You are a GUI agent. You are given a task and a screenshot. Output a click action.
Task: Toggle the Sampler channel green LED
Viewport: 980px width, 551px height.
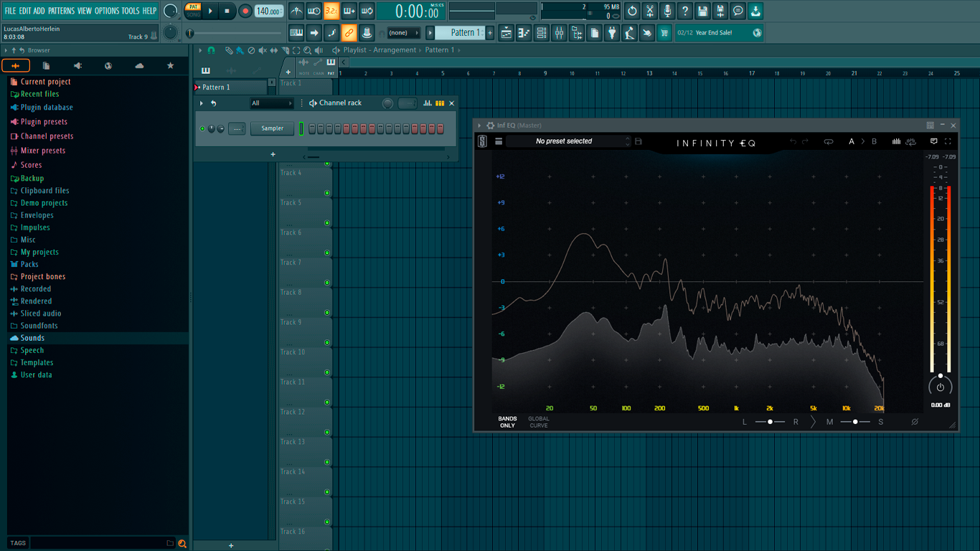coord(202,129)
